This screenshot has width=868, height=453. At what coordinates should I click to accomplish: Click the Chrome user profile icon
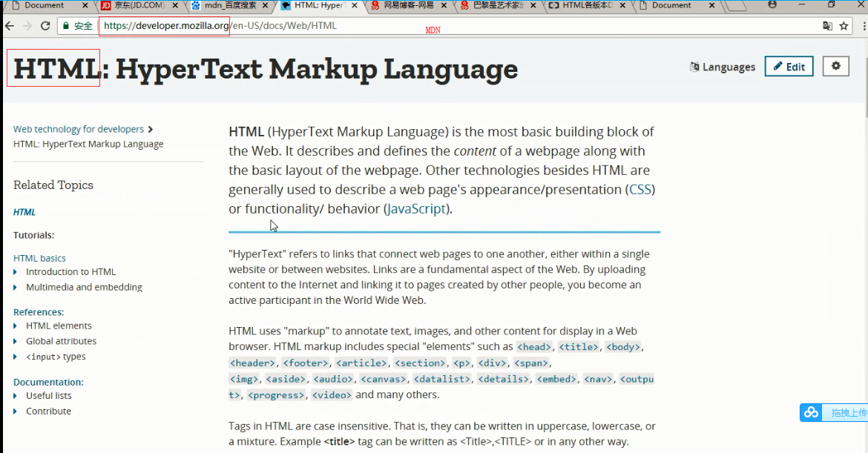point(772,5)
